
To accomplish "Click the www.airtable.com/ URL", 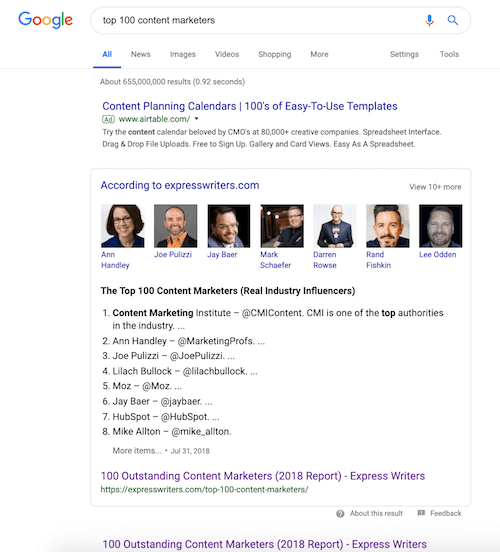I will click(x=154, y=119).
